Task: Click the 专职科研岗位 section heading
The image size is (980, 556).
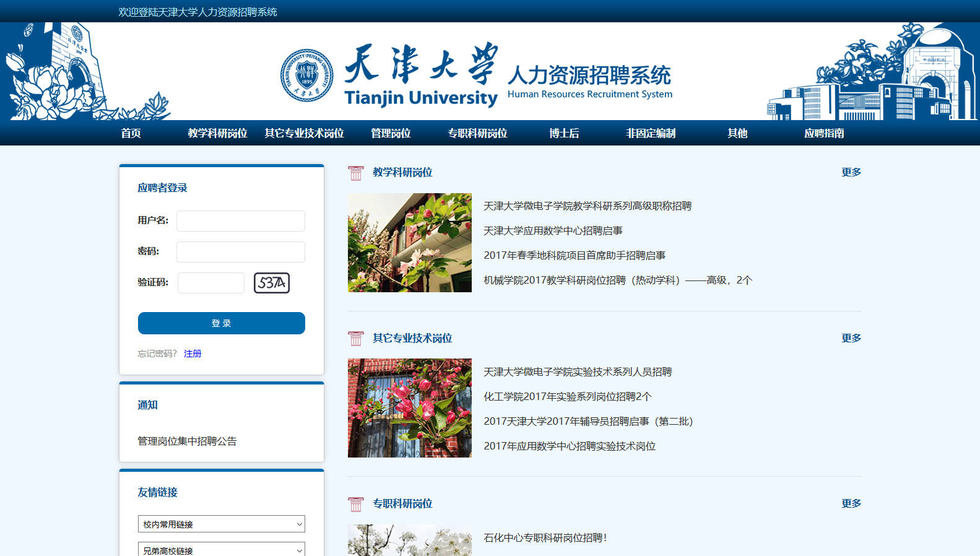Action: (402, 503)
